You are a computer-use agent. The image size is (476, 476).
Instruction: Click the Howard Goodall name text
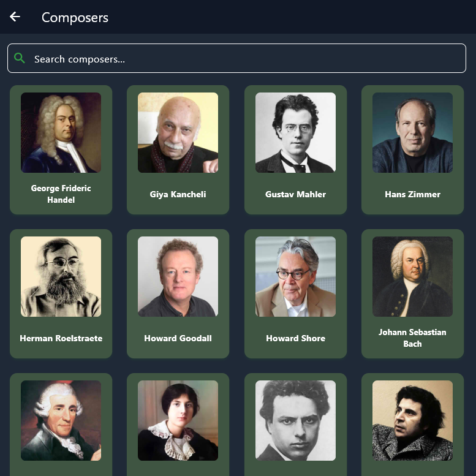coord(178,338)
